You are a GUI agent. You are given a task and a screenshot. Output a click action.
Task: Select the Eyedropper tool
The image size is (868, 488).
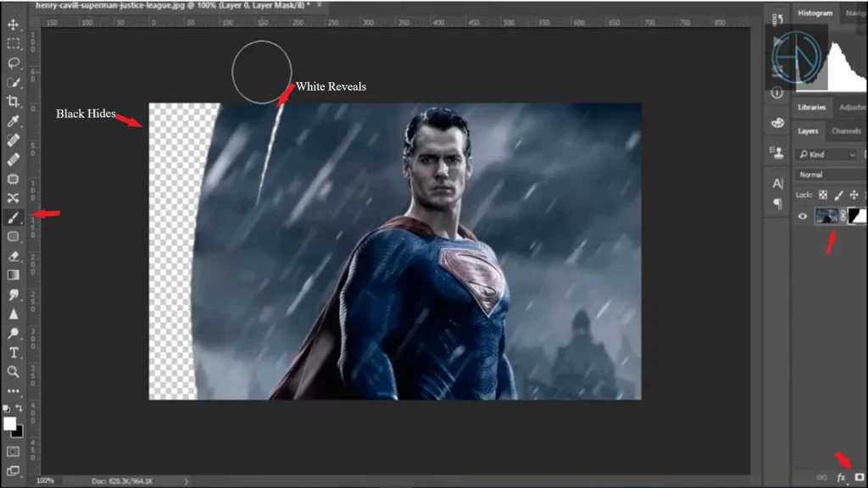click(14, 121)
